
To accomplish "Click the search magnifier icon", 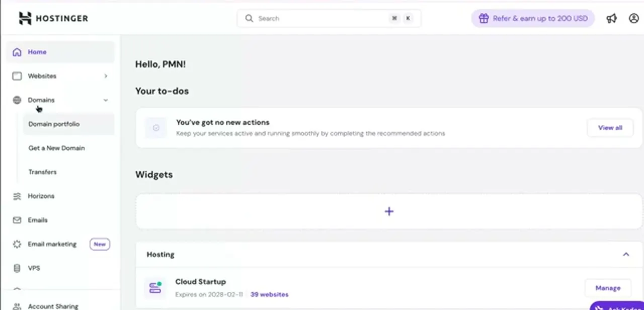I will point(249,18).
